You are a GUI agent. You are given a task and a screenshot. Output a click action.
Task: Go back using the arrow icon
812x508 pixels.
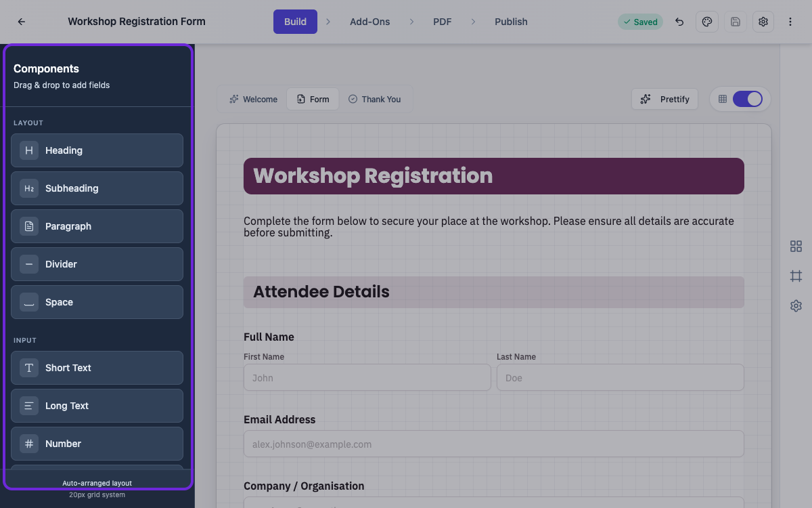[22, 22]
